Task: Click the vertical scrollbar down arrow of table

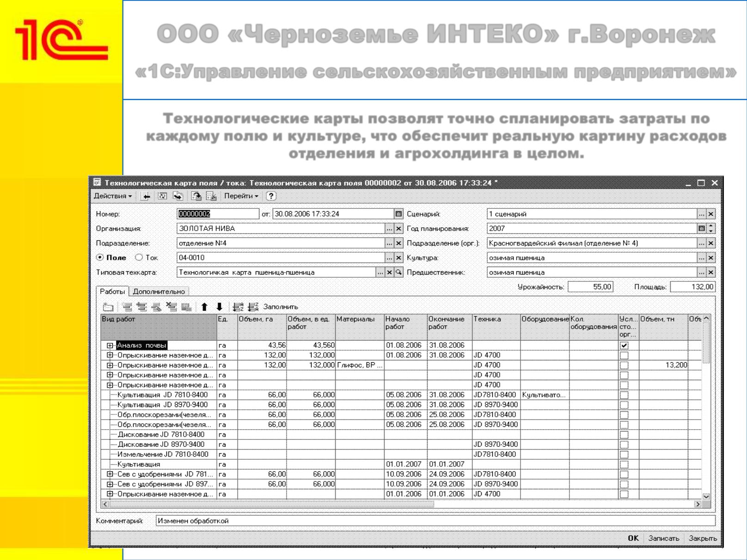Action: click(x=706, y=496)
